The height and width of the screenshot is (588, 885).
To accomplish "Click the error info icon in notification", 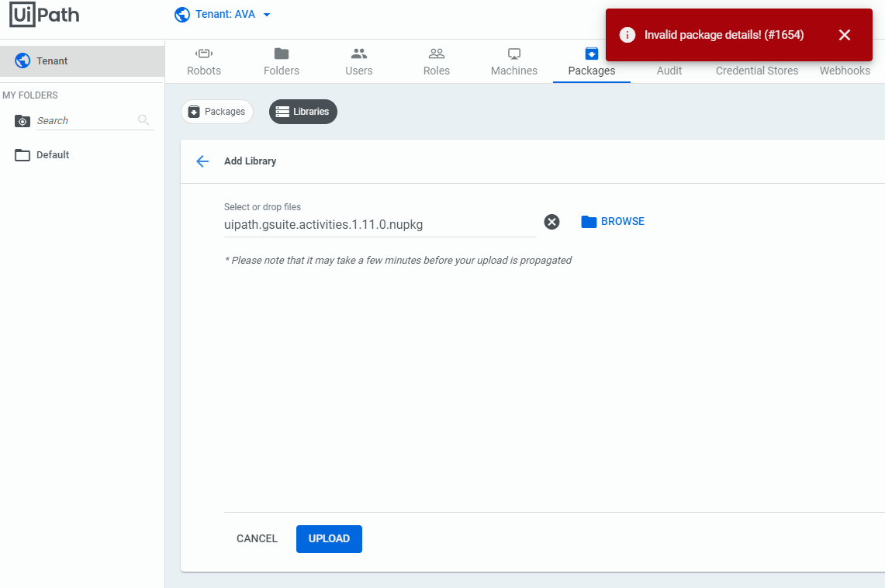I will pyautogui.click(x=627, y=35).
